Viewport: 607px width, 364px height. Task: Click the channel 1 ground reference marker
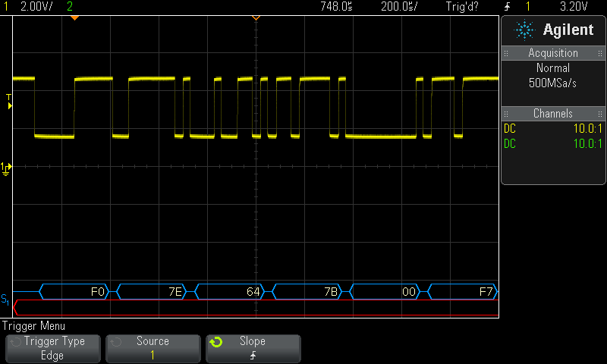[6, 167]
